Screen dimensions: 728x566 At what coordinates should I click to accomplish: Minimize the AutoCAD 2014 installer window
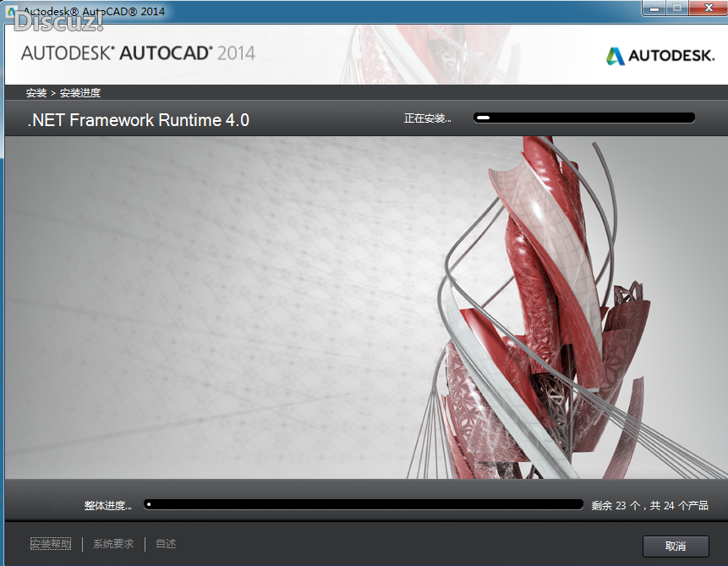(654, 8)
